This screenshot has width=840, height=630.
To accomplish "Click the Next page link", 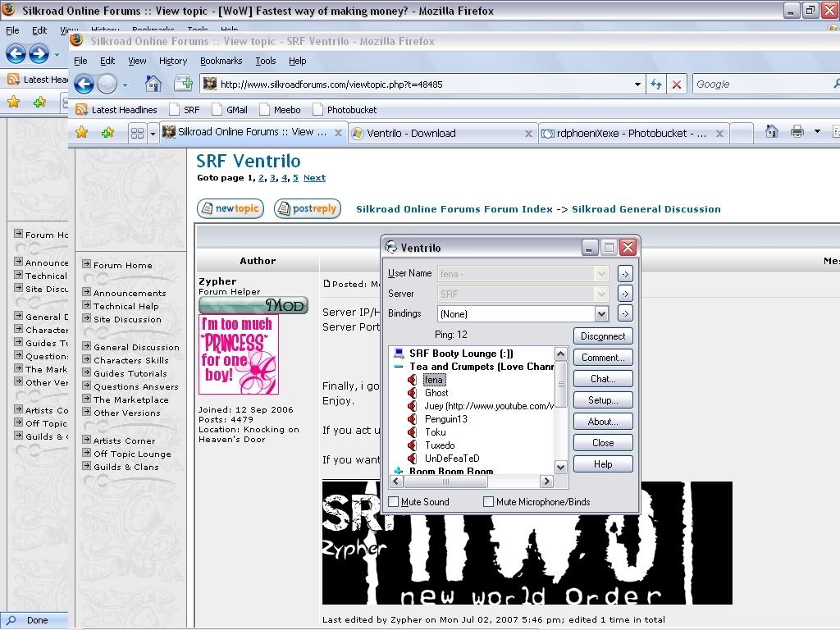I will coord(314,178).
